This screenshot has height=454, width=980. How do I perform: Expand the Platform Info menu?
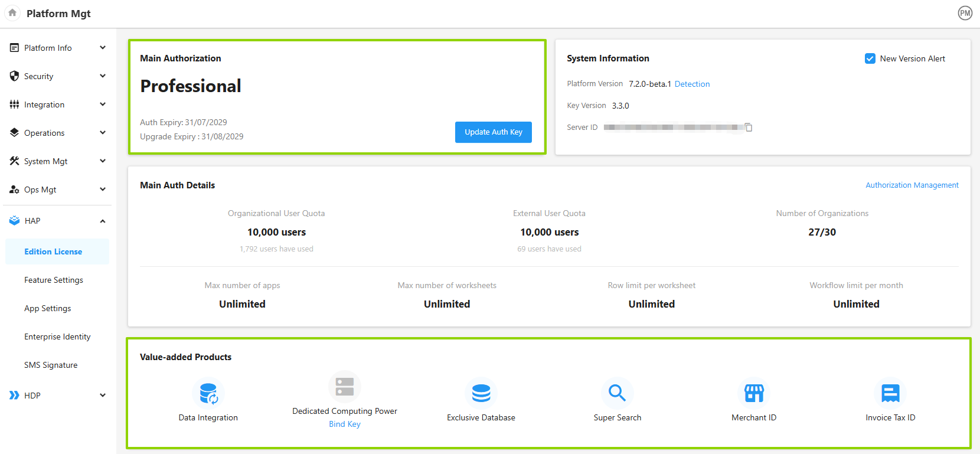tap(58, 48)
